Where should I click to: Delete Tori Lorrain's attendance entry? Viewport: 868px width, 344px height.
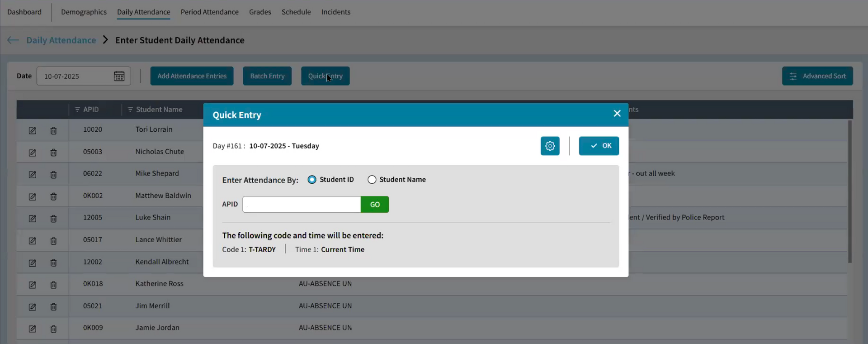[53, 131]
